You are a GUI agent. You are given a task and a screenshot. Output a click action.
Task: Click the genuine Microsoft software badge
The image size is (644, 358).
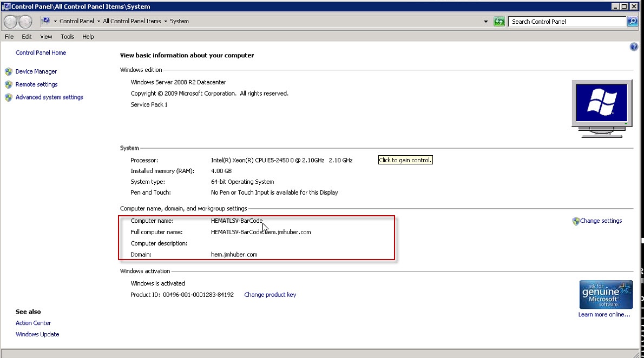click(606, 294)
